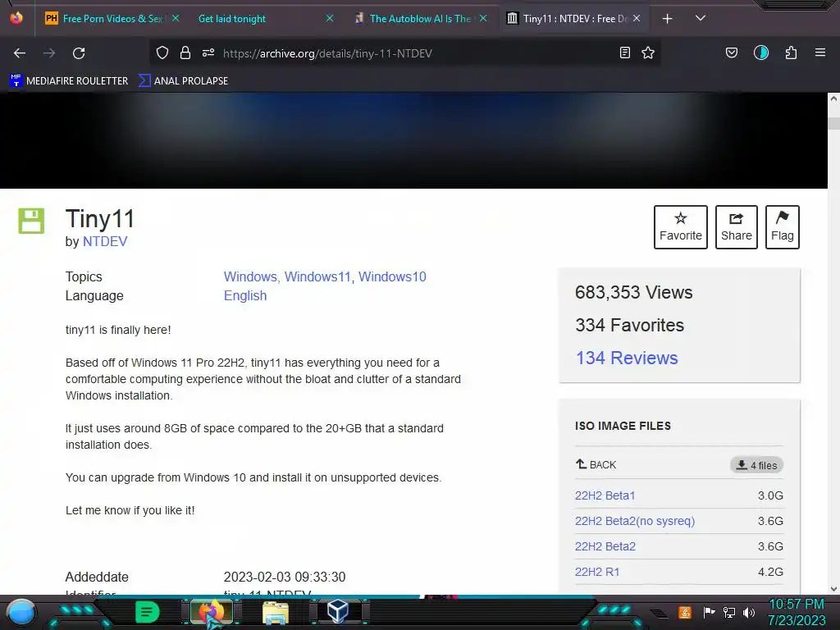This screenshot has width=840, height=630.
Task: Click the Addeddate value 2023-02-03 09:33:30
Action: pyautogui.click(x=285, y=577)
